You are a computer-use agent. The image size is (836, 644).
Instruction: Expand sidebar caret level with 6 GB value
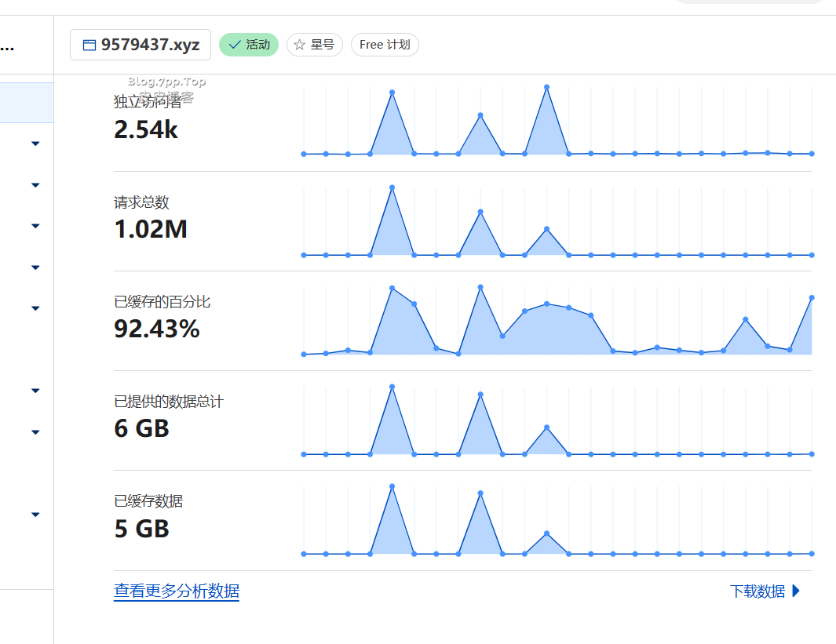click(x=35, y=432)
